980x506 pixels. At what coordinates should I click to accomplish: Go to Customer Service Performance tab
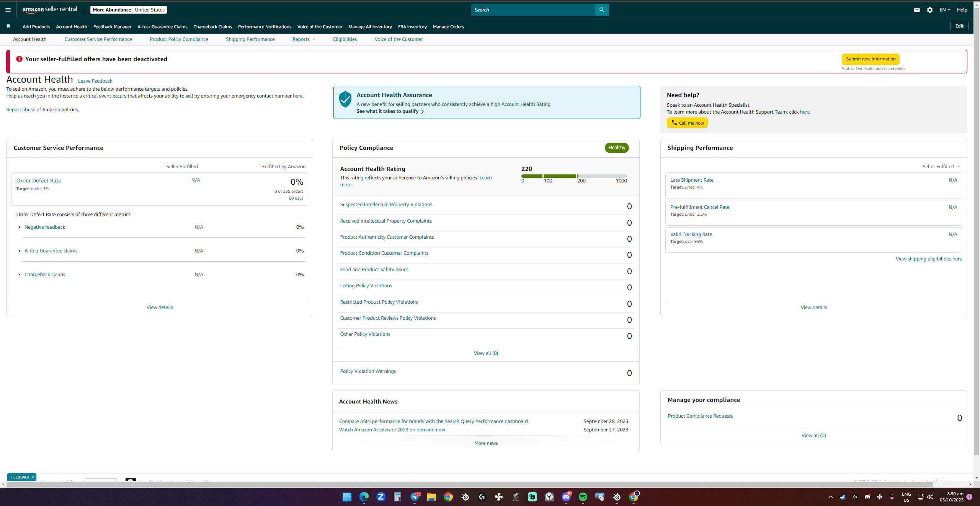98,39
